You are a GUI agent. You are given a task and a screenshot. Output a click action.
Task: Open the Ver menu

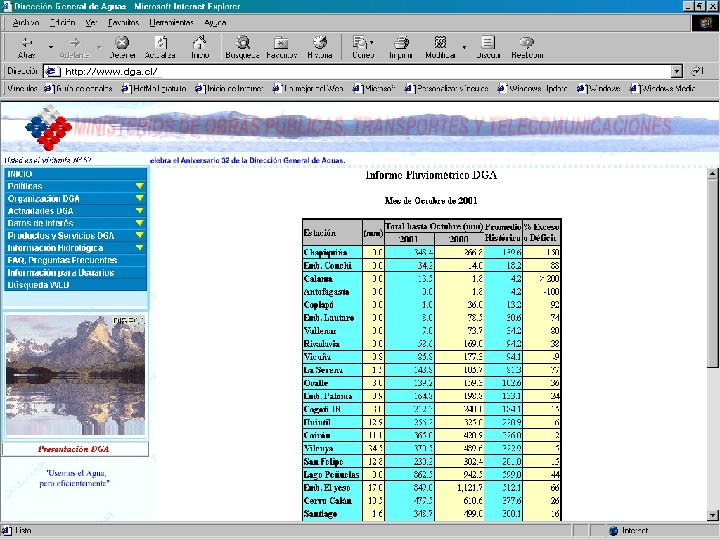pos(91,22)
